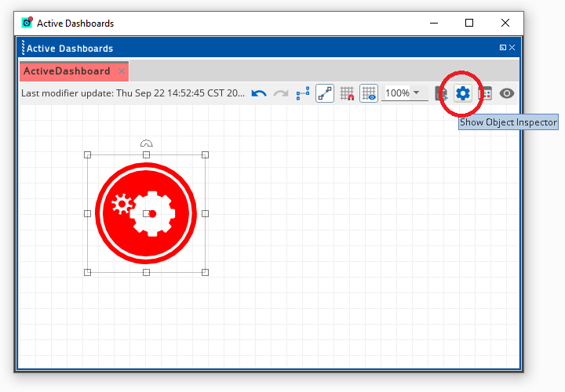Click the bottom-right resize handle of the widget

tap(205, 272)
